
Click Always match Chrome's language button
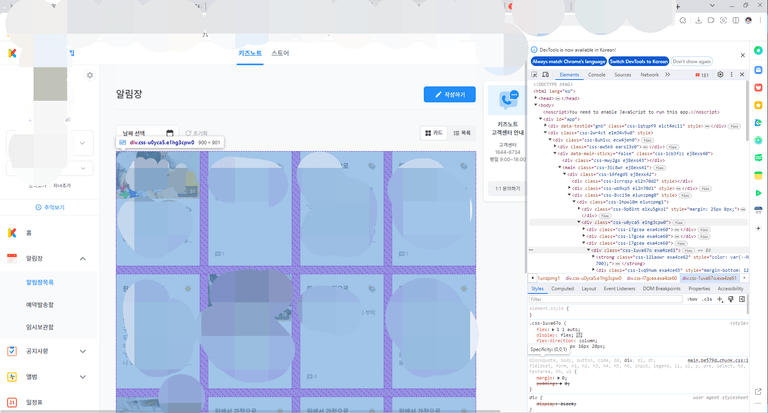[x=569, y=62]
